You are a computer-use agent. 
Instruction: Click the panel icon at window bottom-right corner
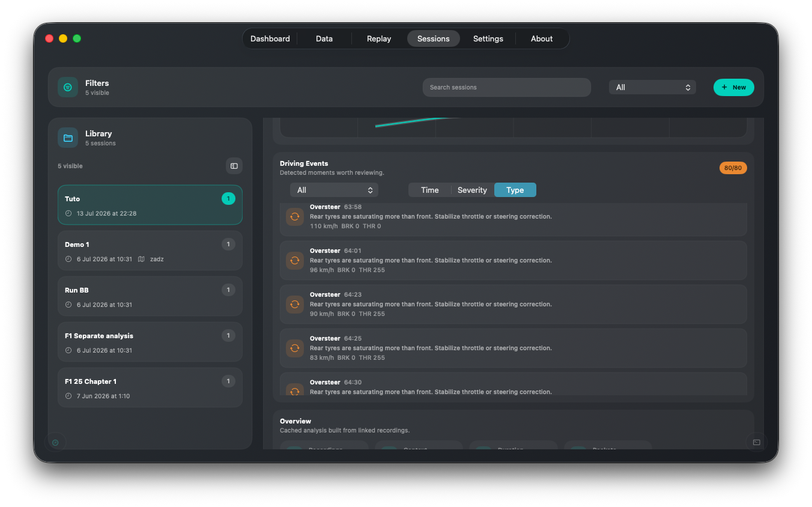pyautogui.click(x=757, y=443)
